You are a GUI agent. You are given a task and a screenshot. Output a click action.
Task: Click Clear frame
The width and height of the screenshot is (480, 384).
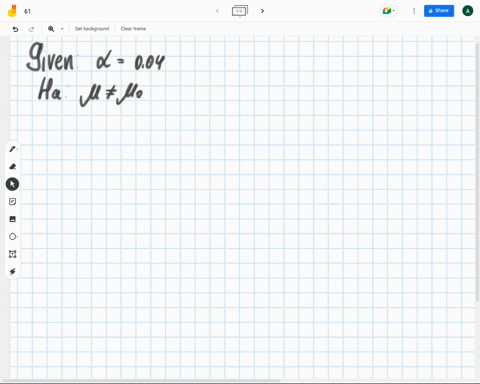tap(133, 29)
